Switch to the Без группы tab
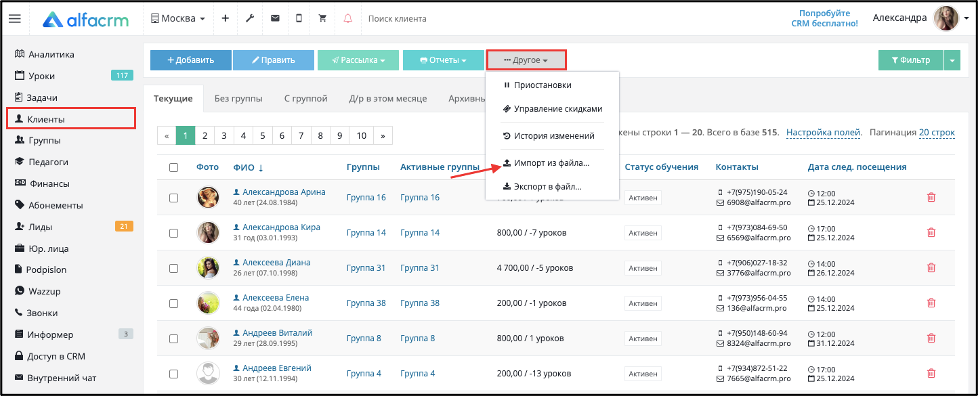979x397 pixels. (x=238, y=99)
